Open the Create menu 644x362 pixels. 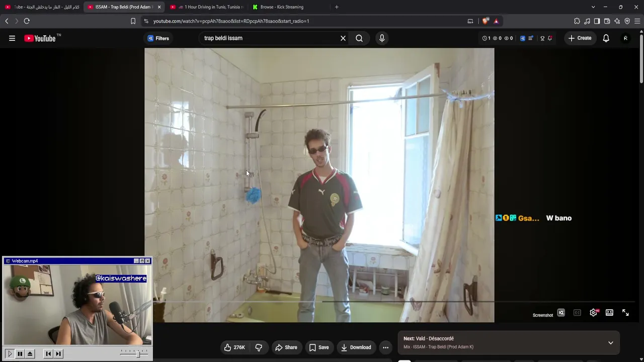580,38
